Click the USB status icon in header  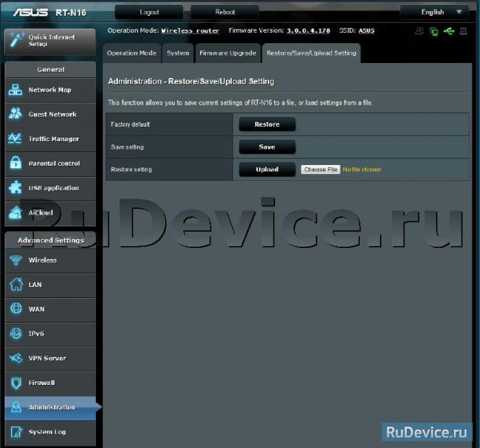click(449, 31)
